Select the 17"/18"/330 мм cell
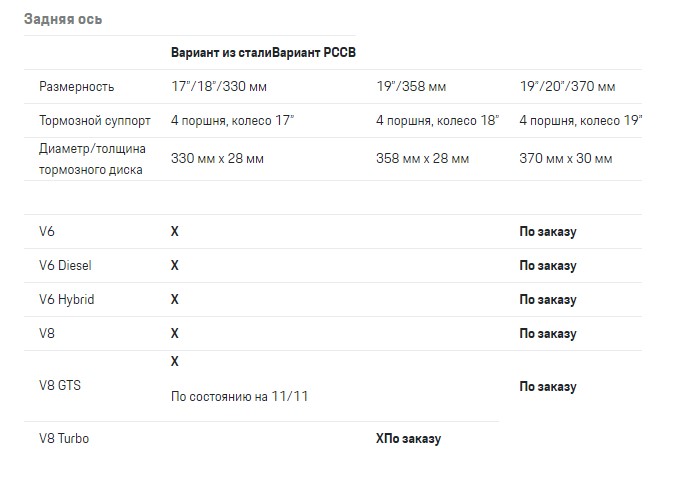The width and height of the screenshot is (695, 482). pyautogui.click(x=219, y=87)
